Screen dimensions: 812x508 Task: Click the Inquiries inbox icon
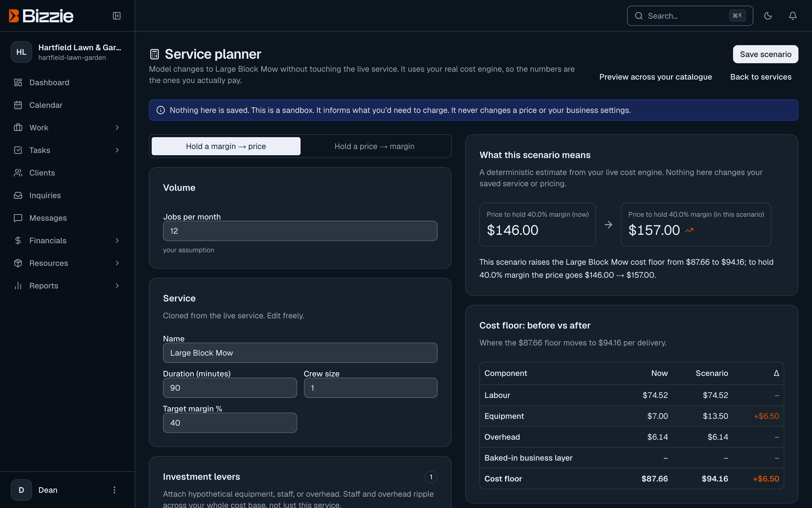coord(18,195)
